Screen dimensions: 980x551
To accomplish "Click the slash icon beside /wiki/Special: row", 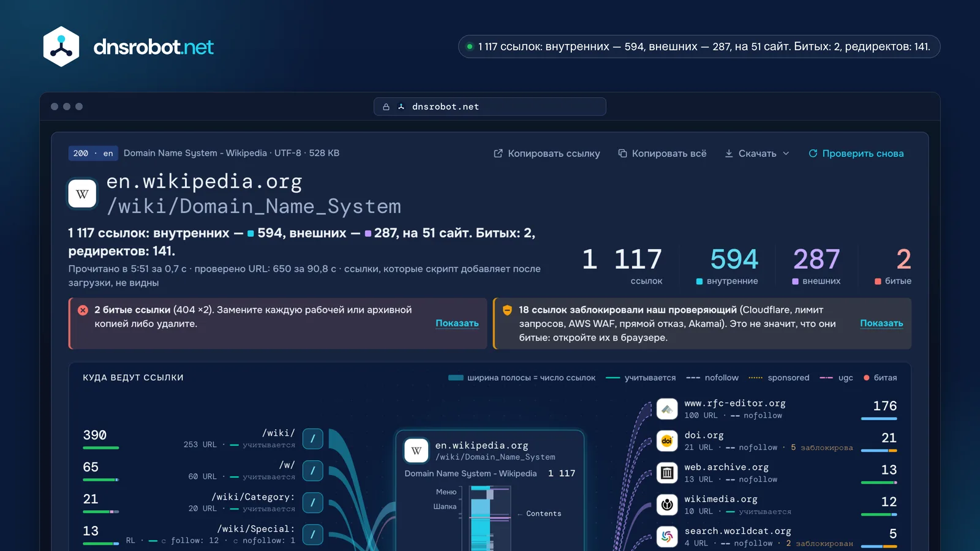I will pyautogui.click(x=313, y=534).
